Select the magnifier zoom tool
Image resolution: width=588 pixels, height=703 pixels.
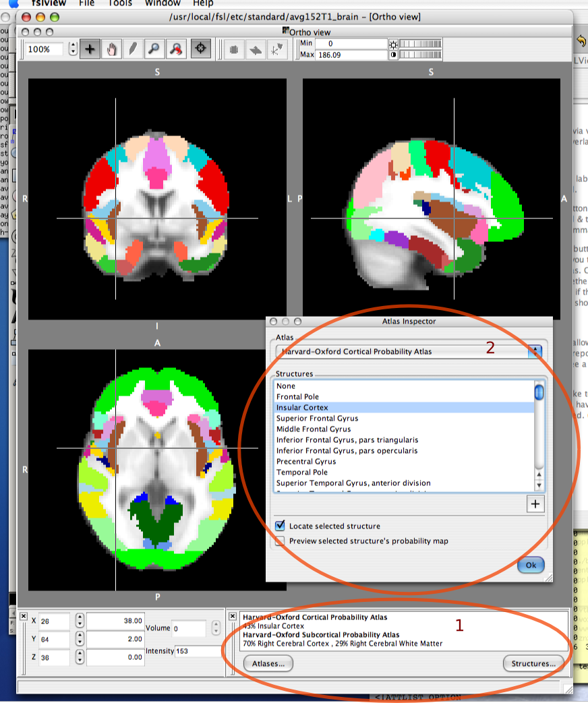154,49
